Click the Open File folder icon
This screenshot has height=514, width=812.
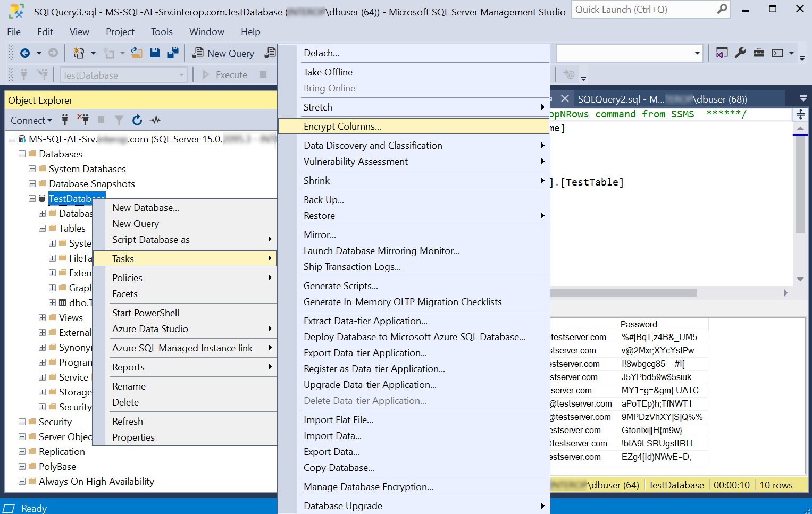[137, 53]
